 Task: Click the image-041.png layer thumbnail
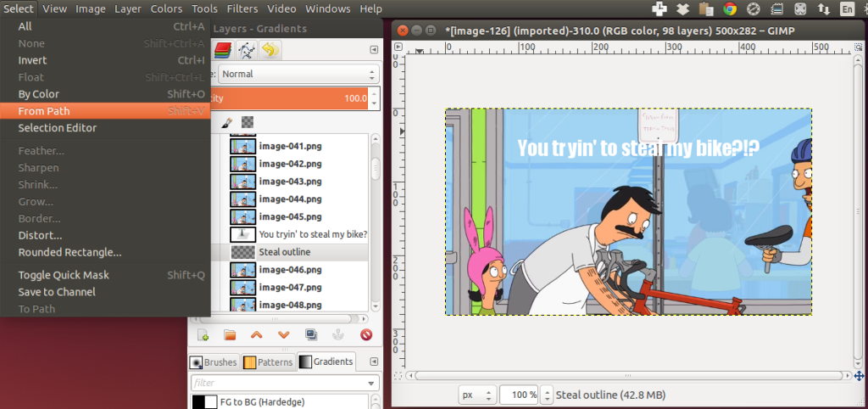click(x=242, y=146)
